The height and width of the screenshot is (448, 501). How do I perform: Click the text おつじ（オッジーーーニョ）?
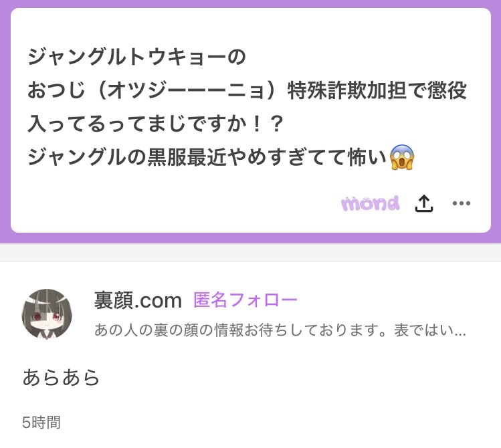coord(156,90)
